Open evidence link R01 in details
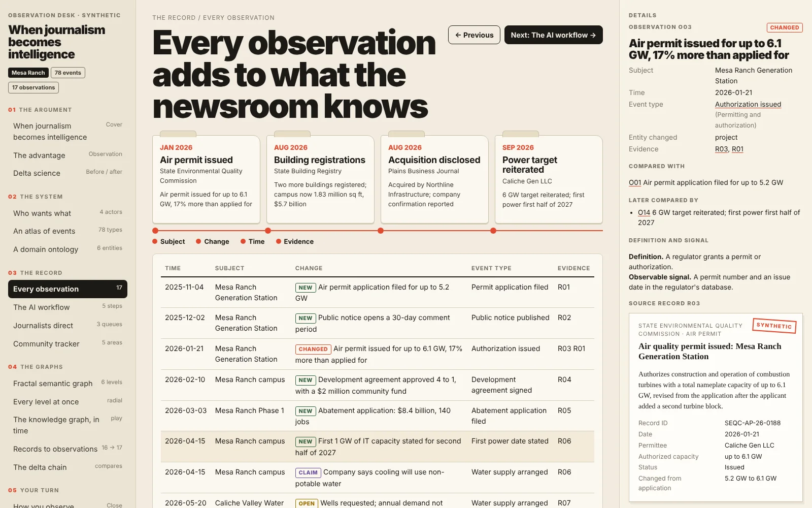Screen dimensions: 812x508 point(737,149)
